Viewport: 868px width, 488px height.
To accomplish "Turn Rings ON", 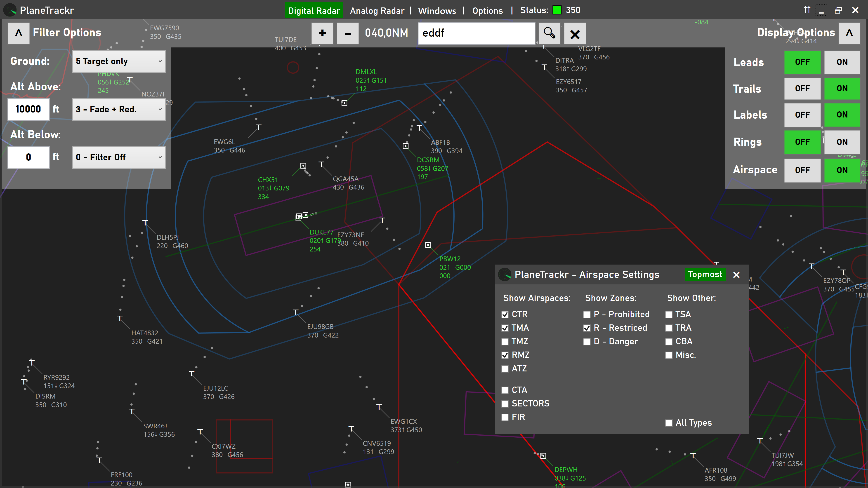I will pos(842,142).
